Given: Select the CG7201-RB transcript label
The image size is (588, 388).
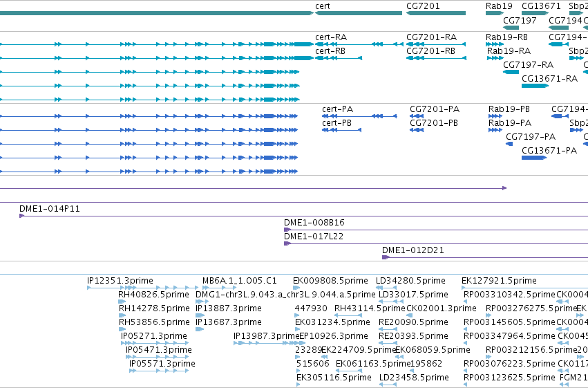Looking at the screenshot, I should 431,51.
